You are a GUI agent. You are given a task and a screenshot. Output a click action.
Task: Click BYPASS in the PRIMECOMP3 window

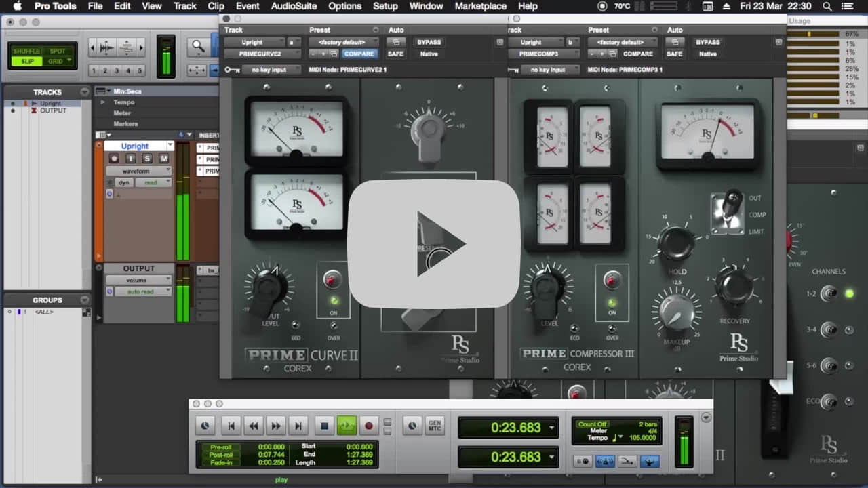[708, 42]
